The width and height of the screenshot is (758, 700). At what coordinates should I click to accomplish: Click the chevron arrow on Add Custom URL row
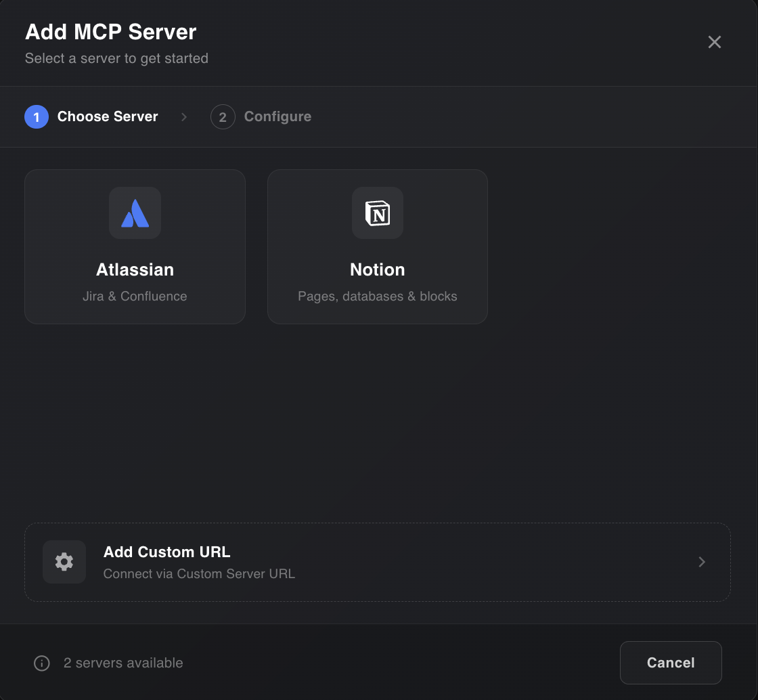pos(702,562)
